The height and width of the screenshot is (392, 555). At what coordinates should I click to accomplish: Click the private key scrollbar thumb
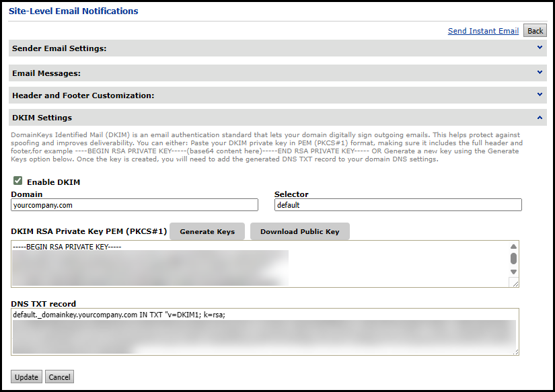513,258
